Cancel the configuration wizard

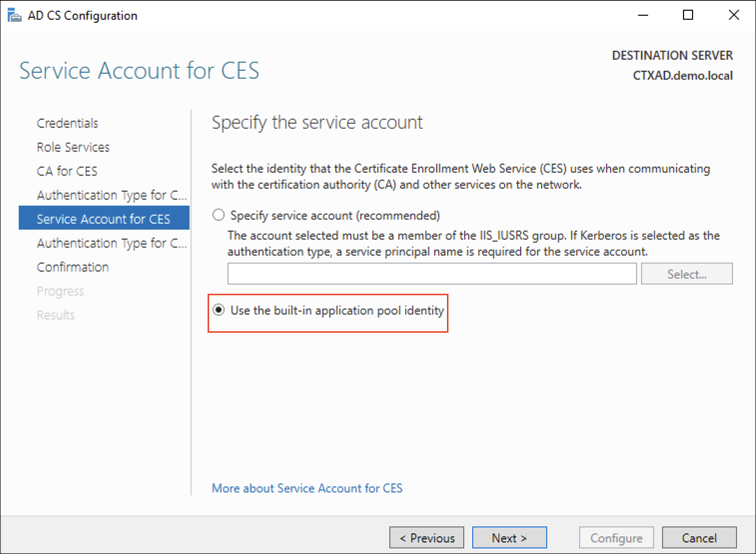point(699,538)
